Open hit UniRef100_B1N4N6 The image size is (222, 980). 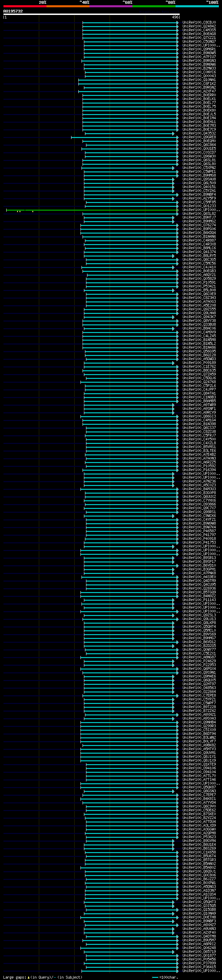199,237
